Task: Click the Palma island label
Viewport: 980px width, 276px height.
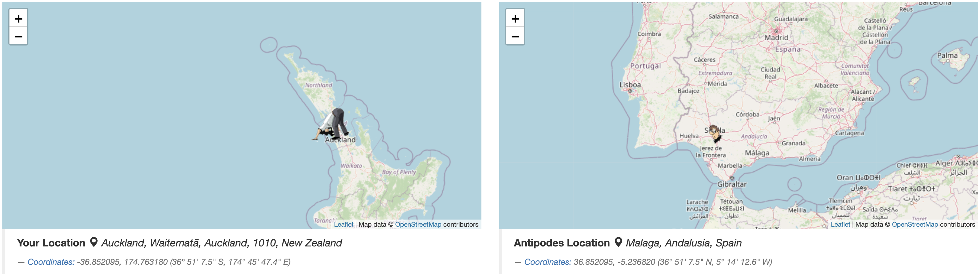Action: click(x=947, y=56)
